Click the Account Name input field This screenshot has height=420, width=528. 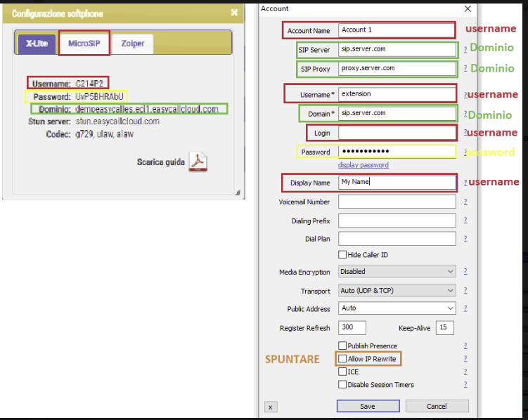click(397, 30)
